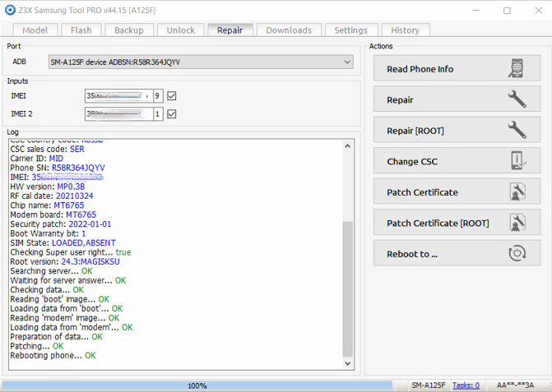
Task: Click the IMEI 2 input field
Action: click(x=118, y=114)
